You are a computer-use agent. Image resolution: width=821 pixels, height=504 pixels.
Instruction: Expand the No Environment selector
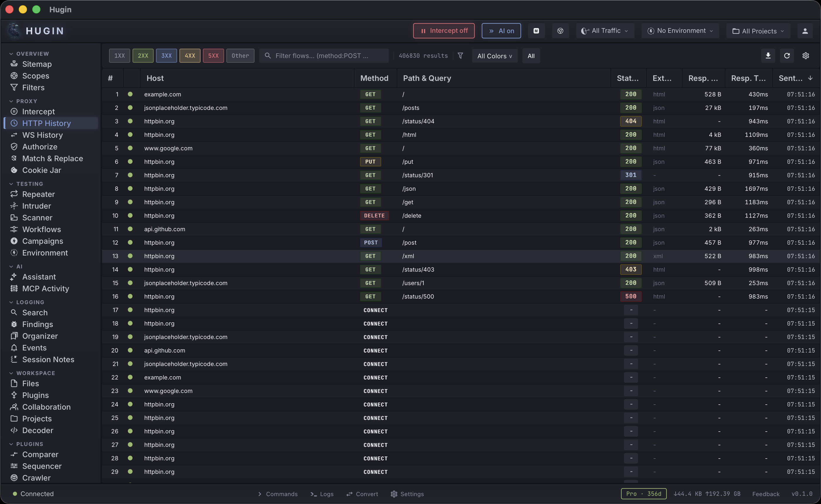pos(680,31)
